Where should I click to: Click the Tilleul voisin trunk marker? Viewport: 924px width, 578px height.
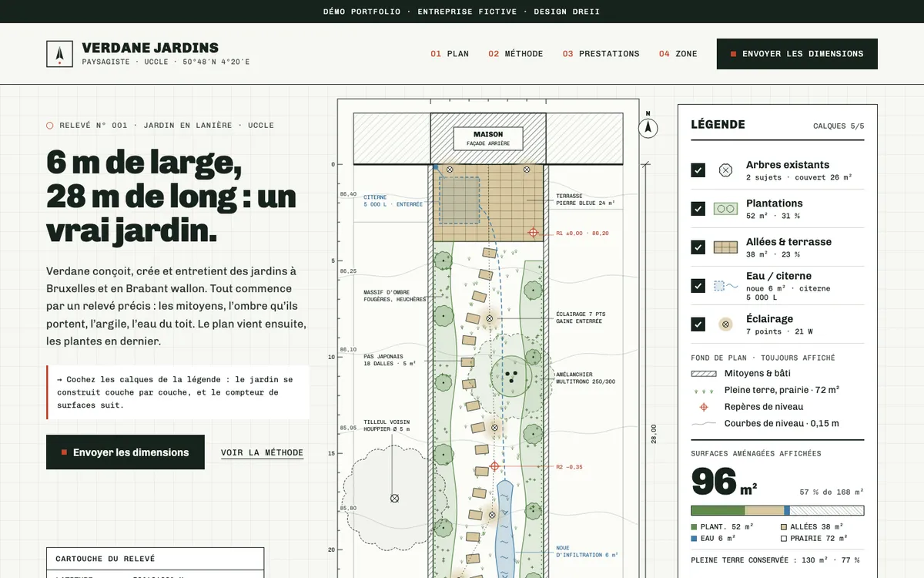click(x=394, y=498)
